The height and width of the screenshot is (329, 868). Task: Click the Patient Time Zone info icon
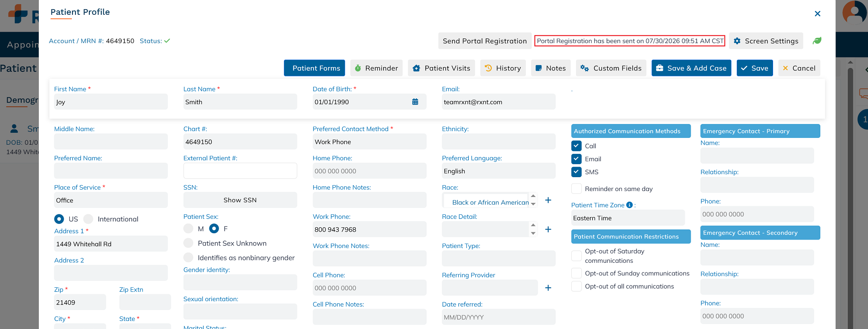coord(630,205)
